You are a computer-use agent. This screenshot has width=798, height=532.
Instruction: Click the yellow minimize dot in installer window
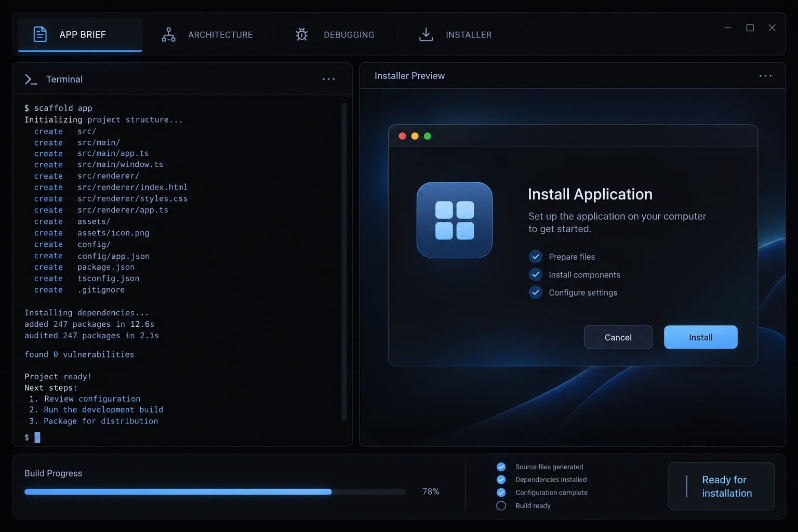pos(415,136)
